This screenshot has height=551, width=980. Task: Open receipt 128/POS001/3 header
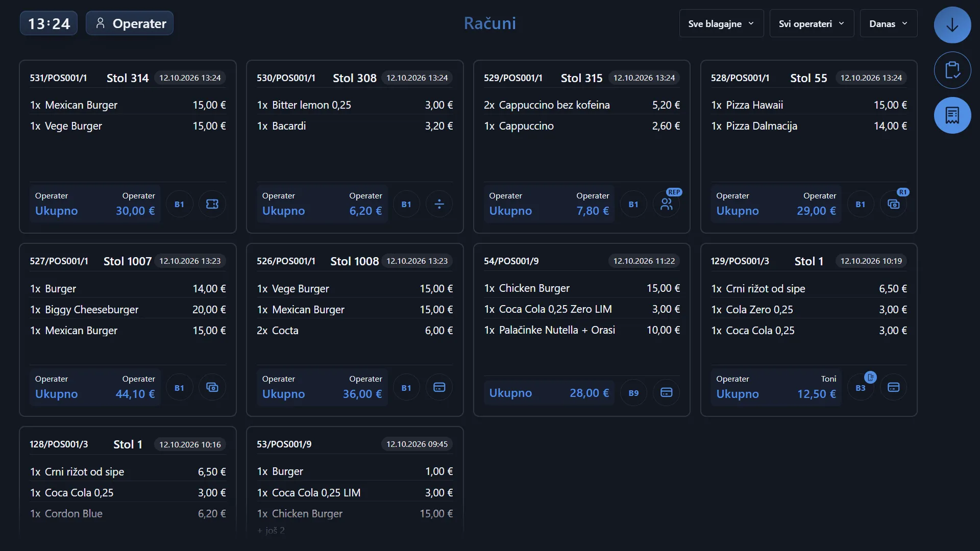pos(128,444)
